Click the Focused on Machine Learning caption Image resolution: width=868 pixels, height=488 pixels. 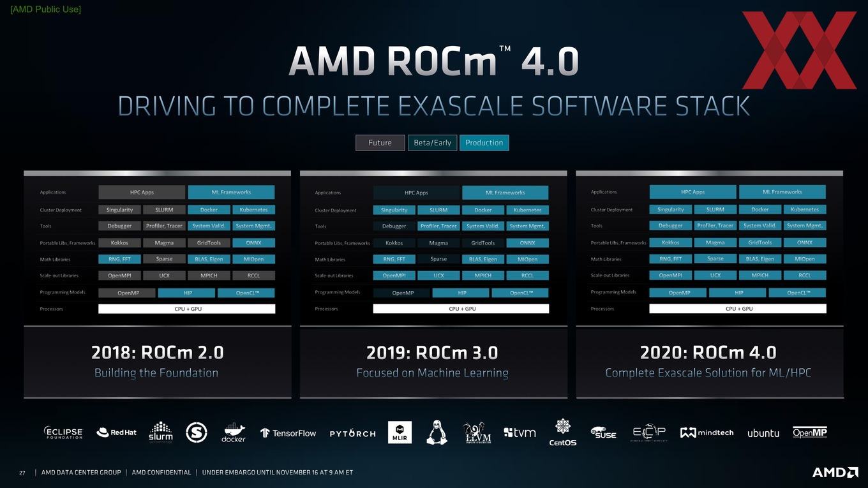coord(432,373)
